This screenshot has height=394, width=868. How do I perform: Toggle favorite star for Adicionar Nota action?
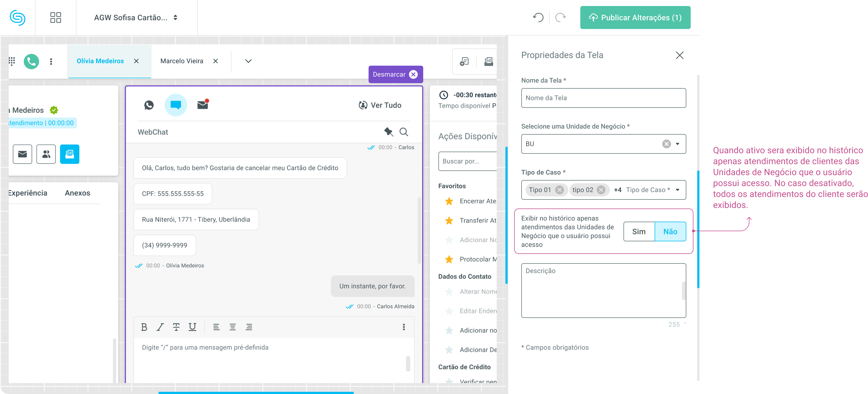(x=449, y=240)
